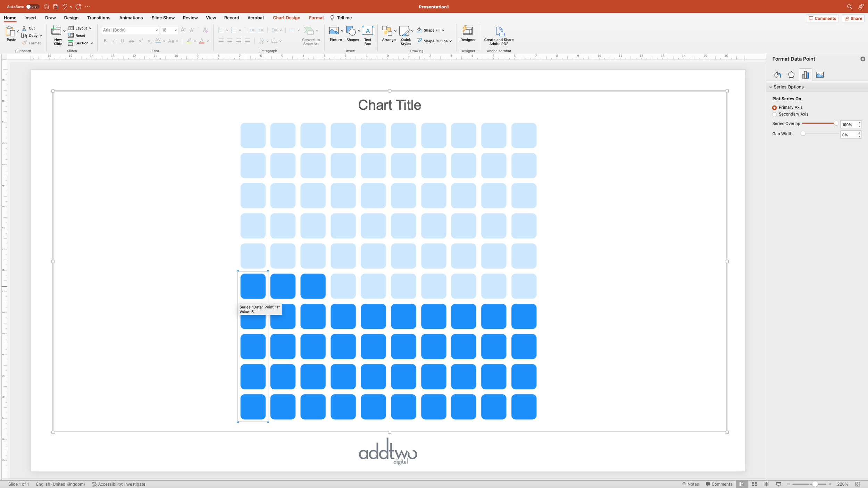The width and height of the screenshot is (868, 488).
Task: Open the Layout dropdown
Action: tap(80, 28)
